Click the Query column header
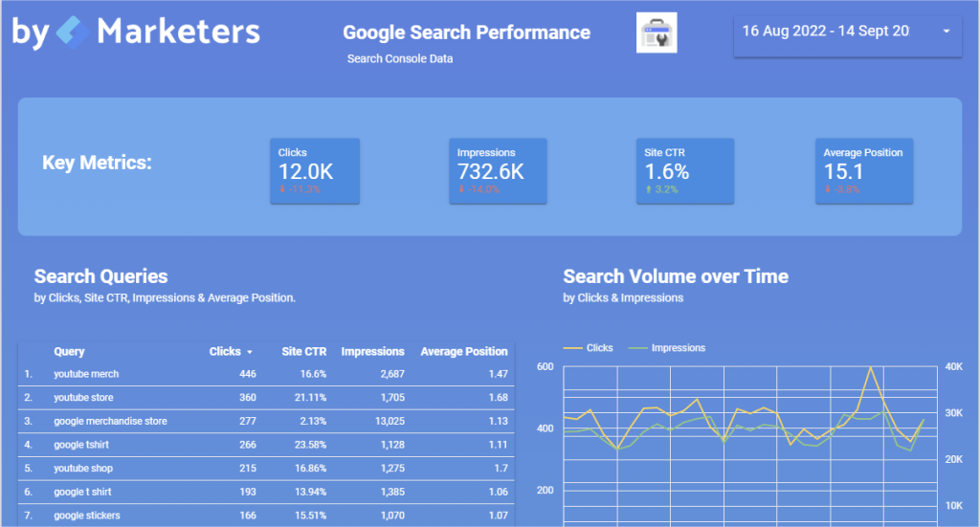The width and height of the screenshot is (980, 527). (x=69, y=352)
